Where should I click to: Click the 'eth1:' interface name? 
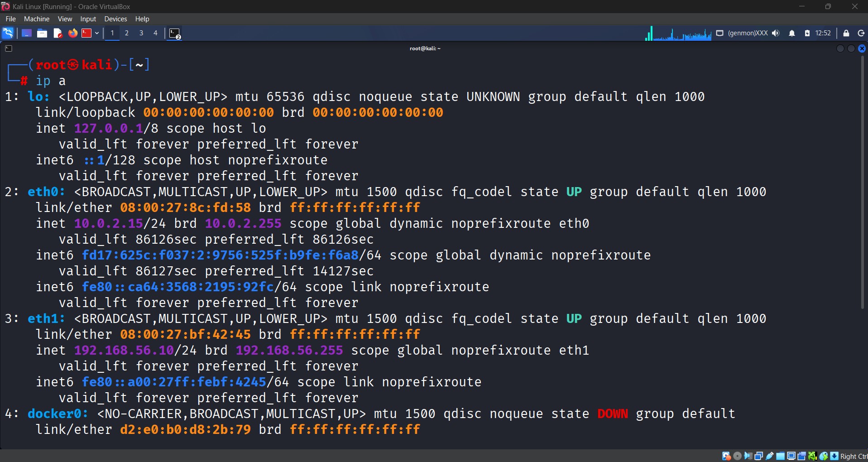point(47,318)
